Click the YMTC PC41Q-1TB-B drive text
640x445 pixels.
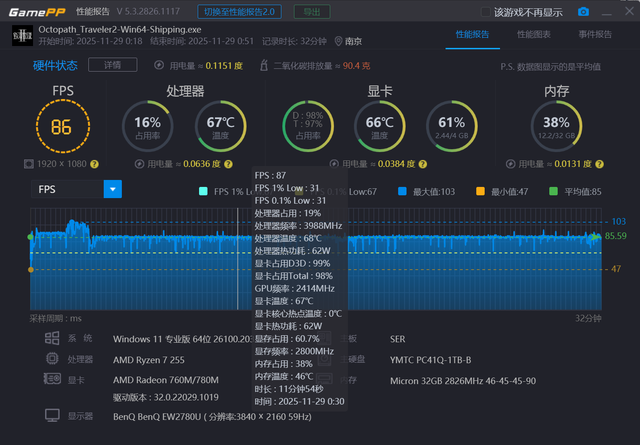click(x=430, y=360)
